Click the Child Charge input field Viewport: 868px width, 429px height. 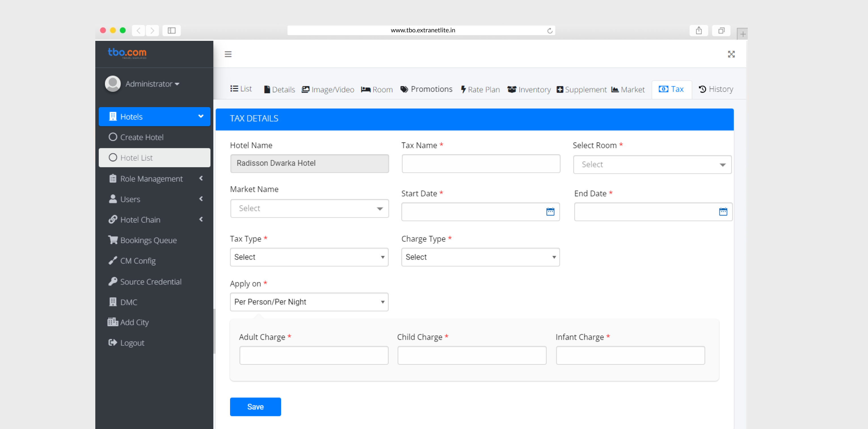(472, 355)
